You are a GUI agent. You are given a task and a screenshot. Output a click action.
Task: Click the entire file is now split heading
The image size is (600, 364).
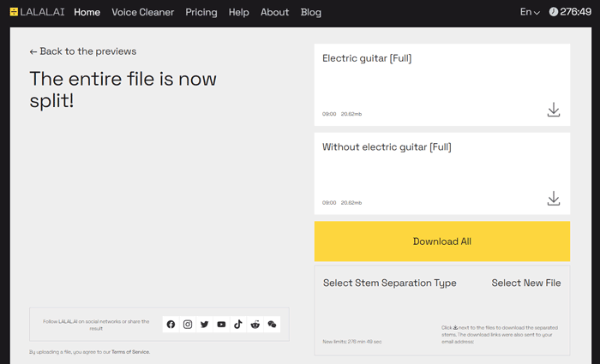(123, 89)
